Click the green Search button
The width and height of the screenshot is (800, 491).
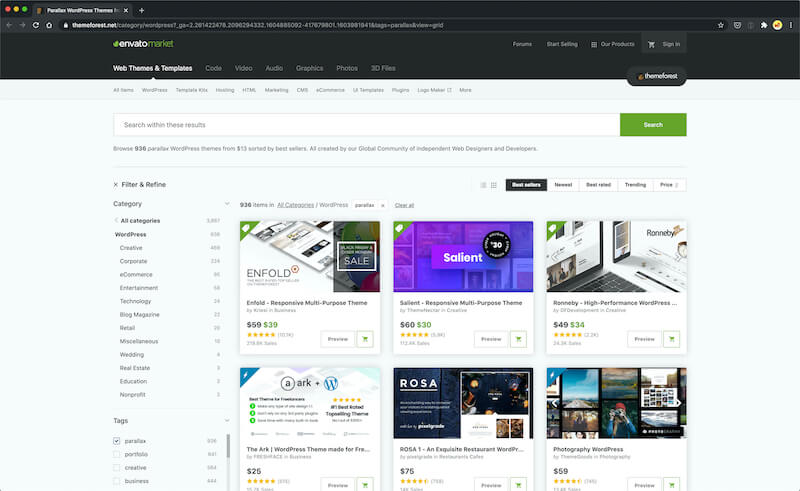(653, 125)
